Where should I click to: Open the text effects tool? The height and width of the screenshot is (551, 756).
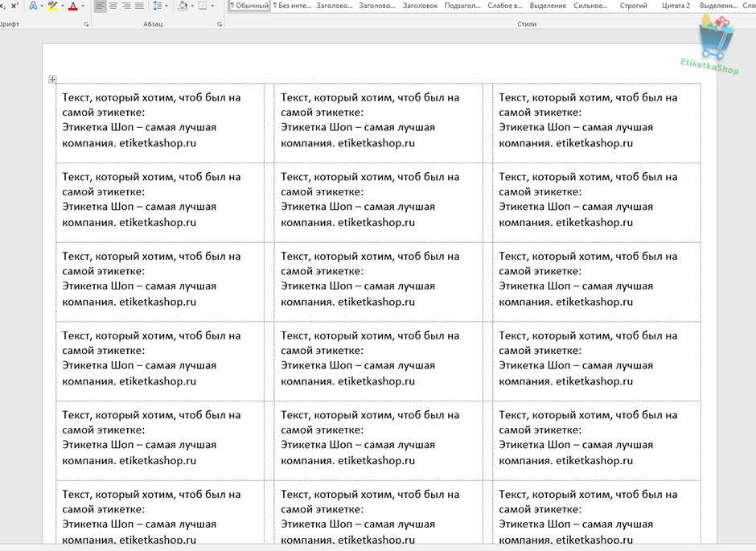[x=33, y=6]
